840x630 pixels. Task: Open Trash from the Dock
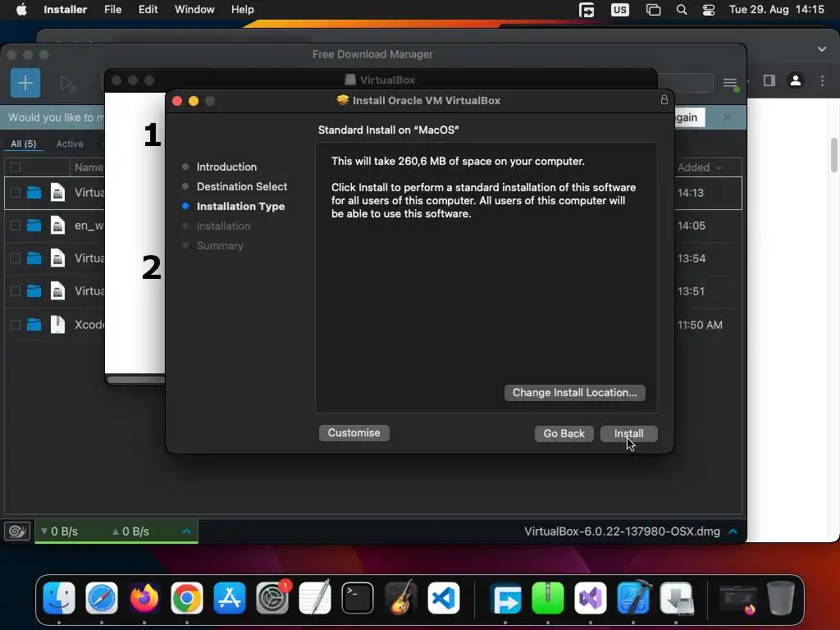click(781, 598)
